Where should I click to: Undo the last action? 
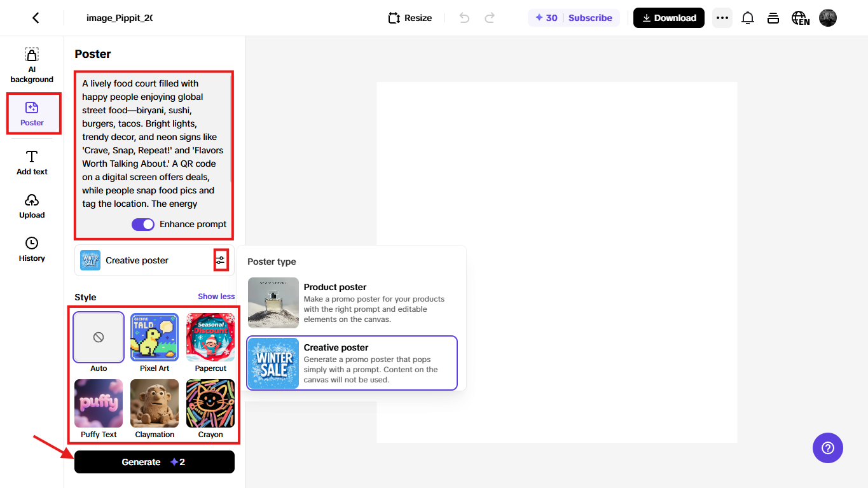point(464,18)
